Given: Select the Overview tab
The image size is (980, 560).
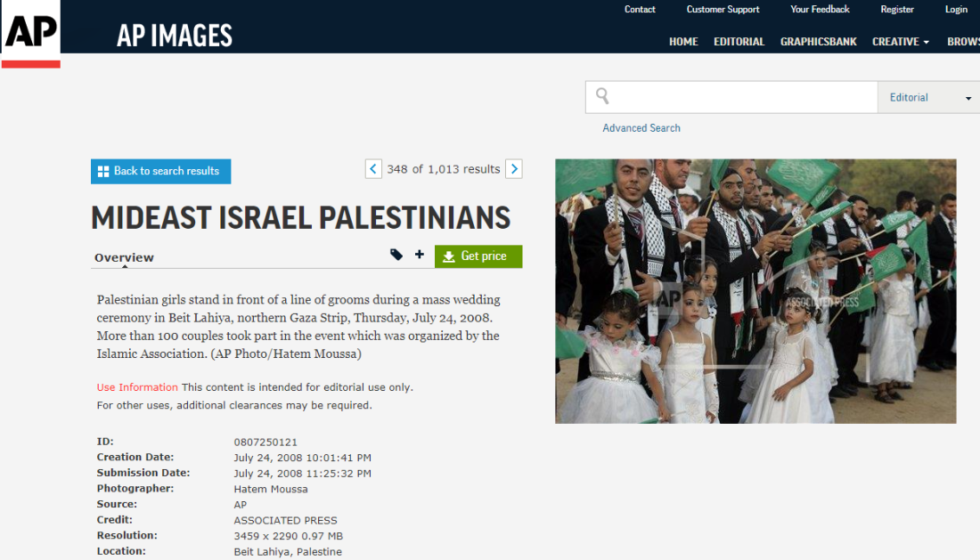Looking at the screenshot, I should click(124, 258).
